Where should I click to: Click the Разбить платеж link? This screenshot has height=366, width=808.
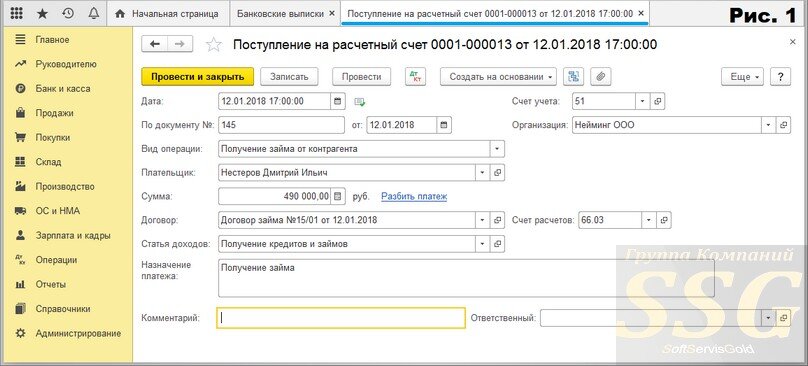(414, 196)
